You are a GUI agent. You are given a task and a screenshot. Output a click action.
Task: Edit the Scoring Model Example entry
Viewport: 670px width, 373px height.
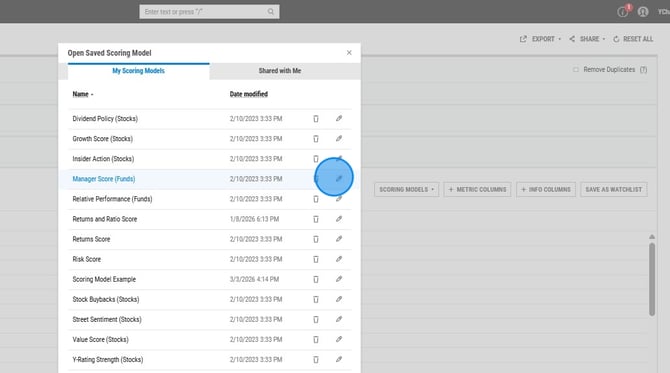coord(339,279)
